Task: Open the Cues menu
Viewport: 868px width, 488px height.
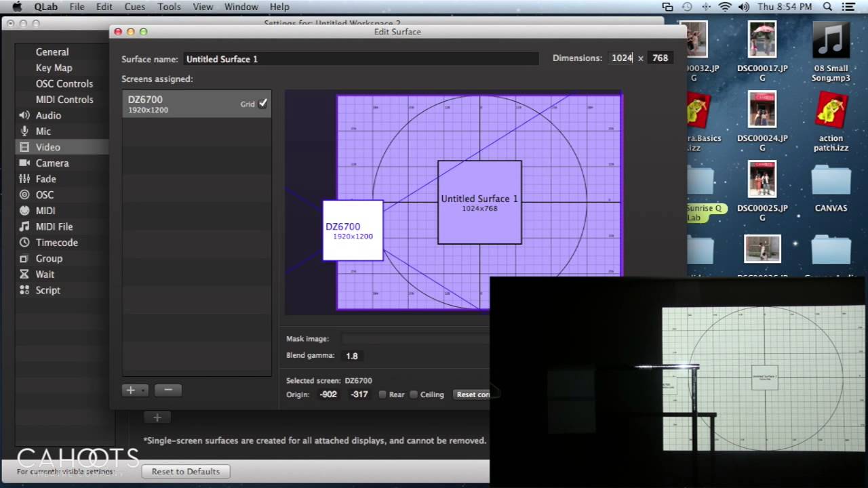Action: (x=134, y=7)
